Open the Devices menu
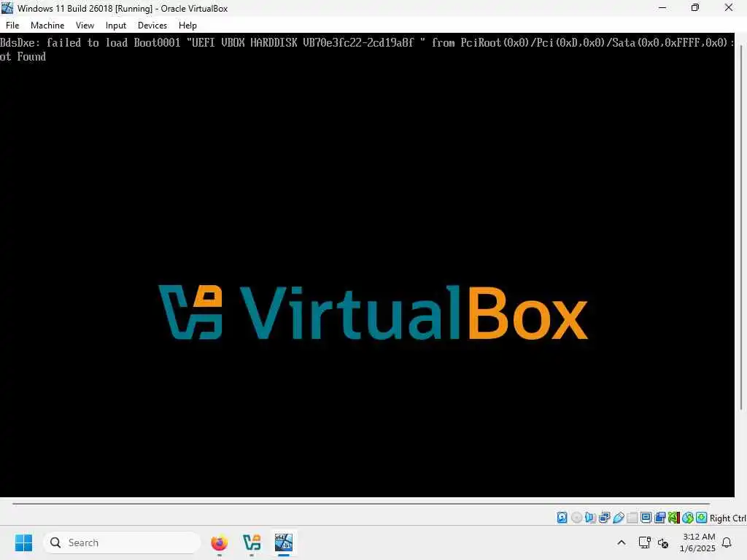This screenshot has width=747, height=560. pyautogui.click(x=152, y=26)
